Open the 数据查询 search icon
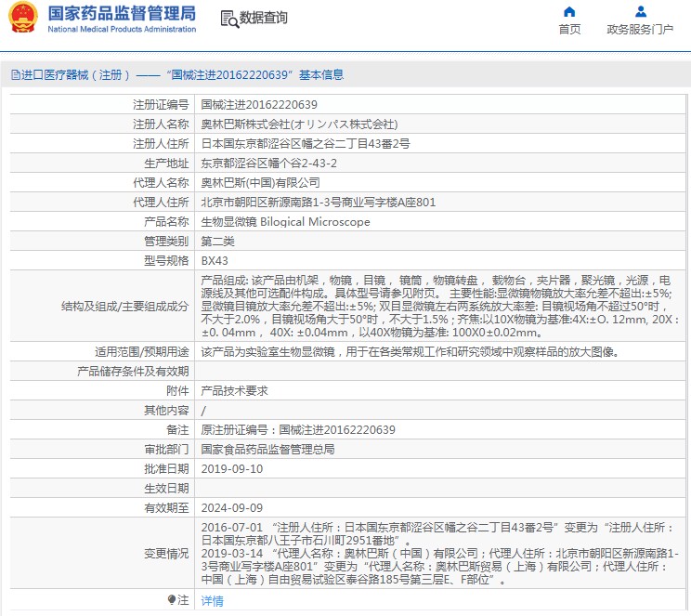 229,19
